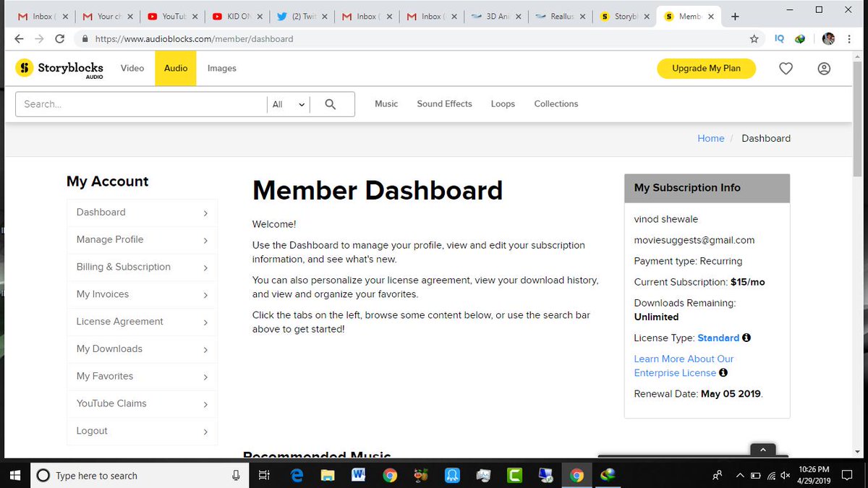Open the Standard license type link
This screenshot has height=488, width=868.
pos(718,338)
